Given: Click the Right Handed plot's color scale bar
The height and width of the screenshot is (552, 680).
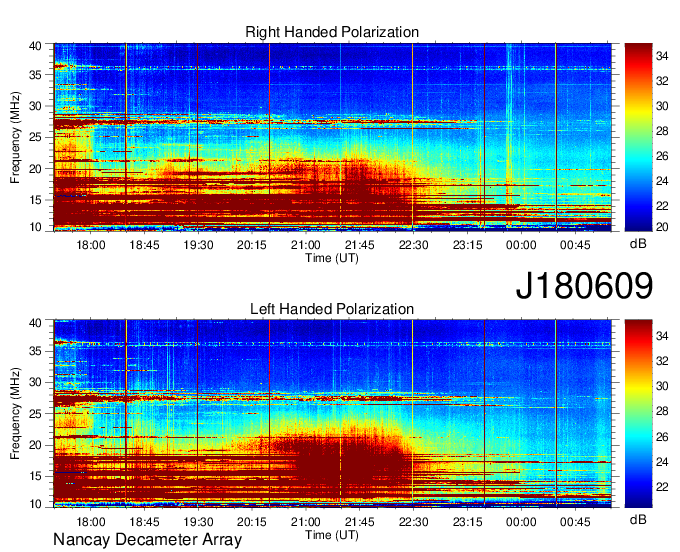Looking at the screenshot, I should pos(638,137).
